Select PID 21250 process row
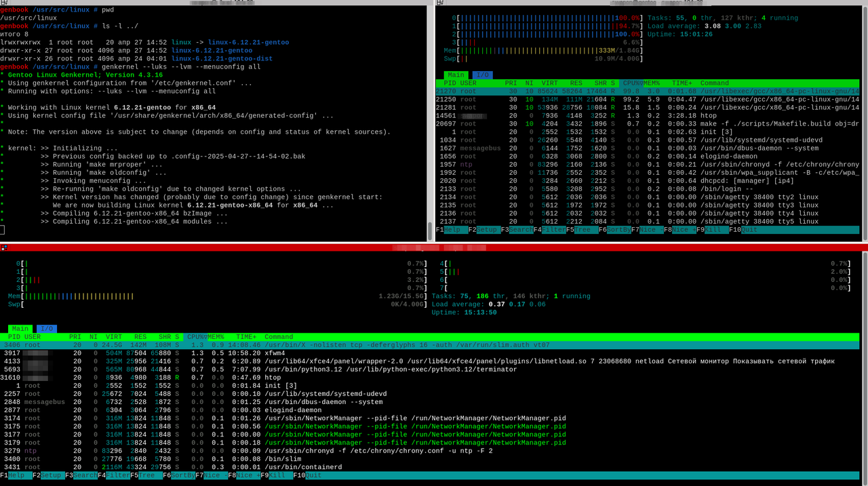 pyautogui.click(x=648, y=100)
